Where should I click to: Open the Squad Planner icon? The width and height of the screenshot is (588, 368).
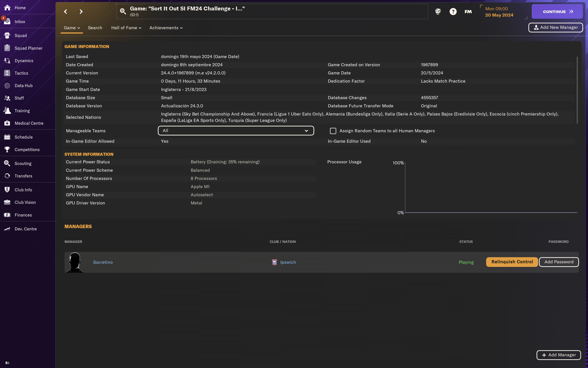(7, 48)
